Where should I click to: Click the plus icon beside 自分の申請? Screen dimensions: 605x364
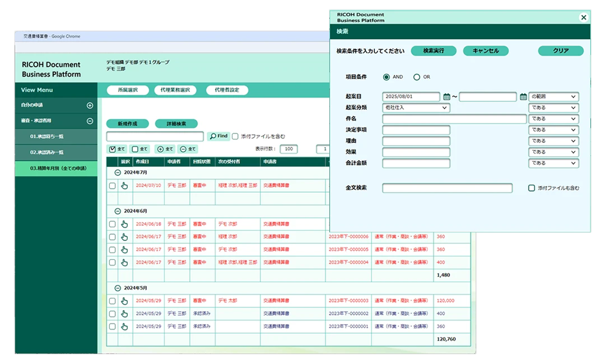(x=90, y=105)
